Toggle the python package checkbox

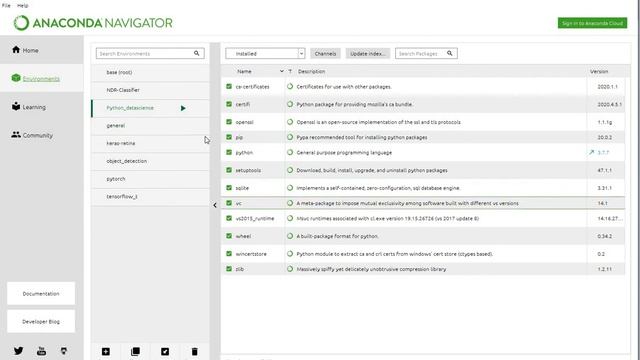point(229,152)
